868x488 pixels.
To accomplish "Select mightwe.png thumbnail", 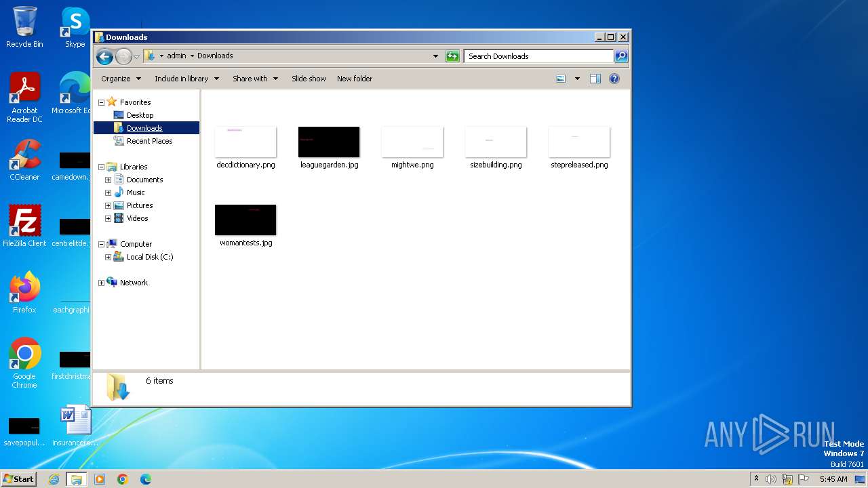I will (412, 142).
